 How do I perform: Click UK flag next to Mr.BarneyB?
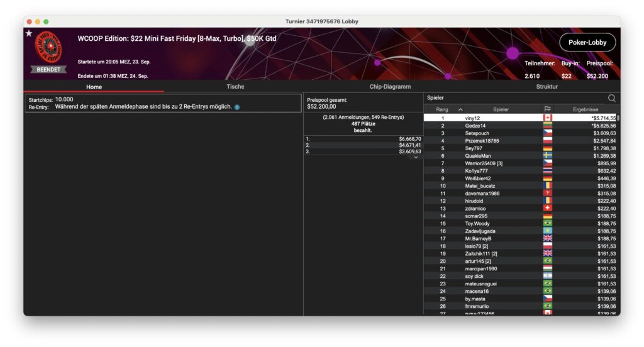547,239
